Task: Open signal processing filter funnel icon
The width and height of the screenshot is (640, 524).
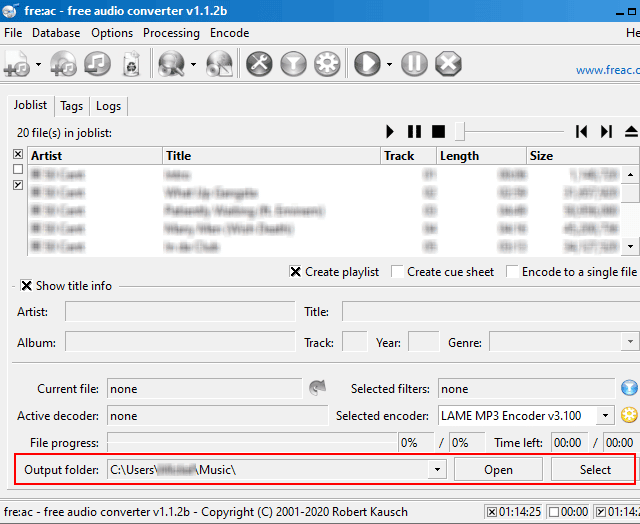Action: [293, 64]
